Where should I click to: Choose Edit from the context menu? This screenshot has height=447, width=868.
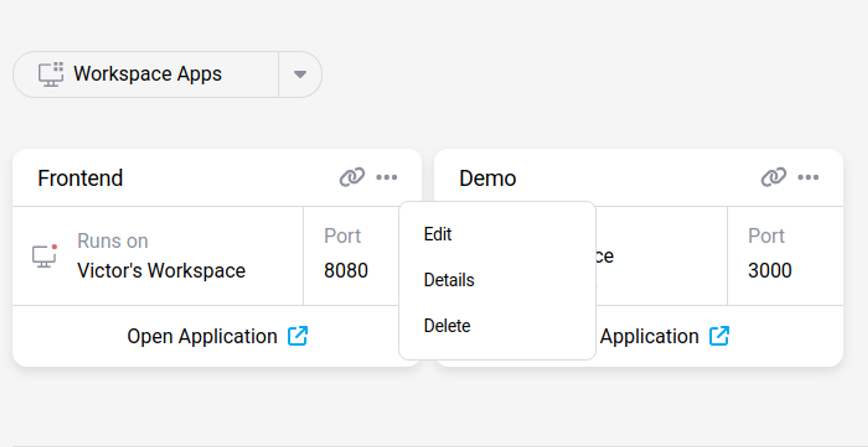coord(437,234)
